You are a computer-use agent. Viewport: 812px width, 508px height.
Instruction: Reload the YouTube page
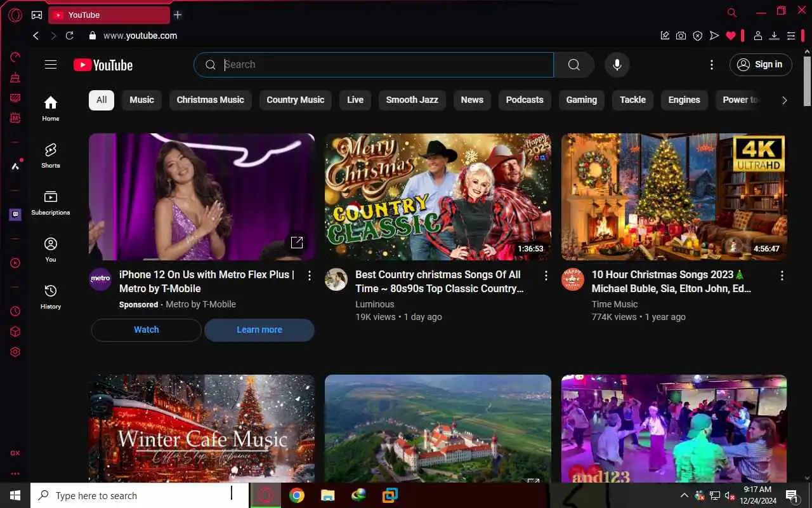(70, 36)
